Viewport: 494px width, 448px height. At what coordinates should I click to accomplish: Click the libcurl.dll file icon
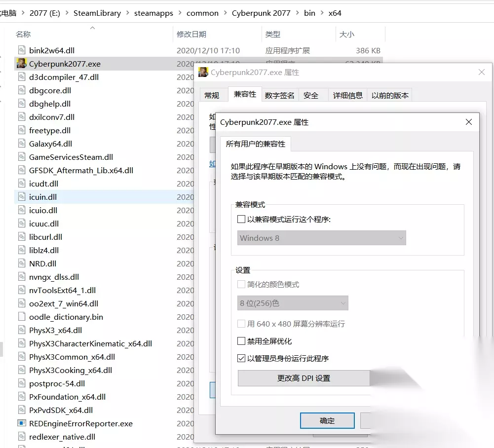[x=21, y=237]
